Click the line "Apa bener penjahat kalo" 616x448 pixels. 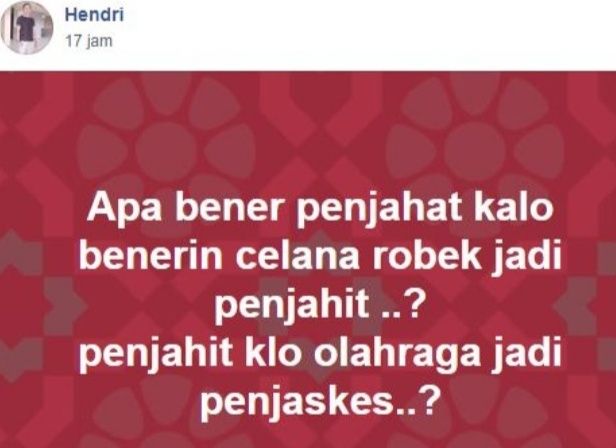[x=320, y=209]
